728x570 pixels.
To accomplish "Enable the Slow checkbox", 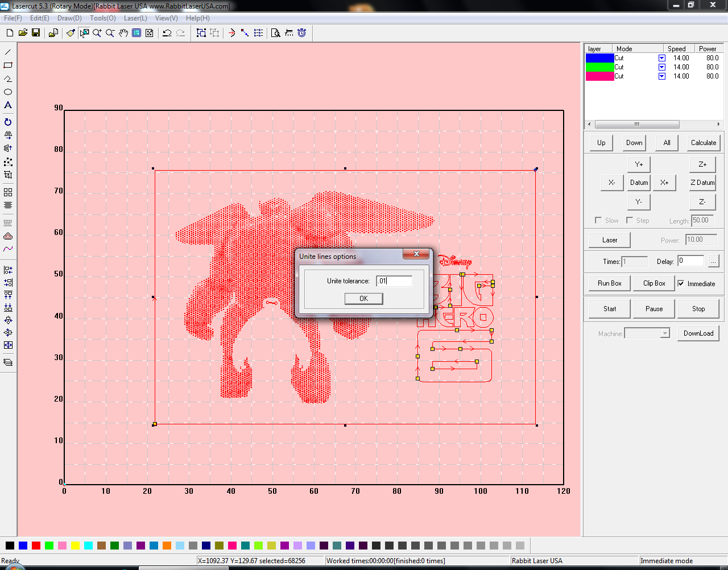I will 598,220.
